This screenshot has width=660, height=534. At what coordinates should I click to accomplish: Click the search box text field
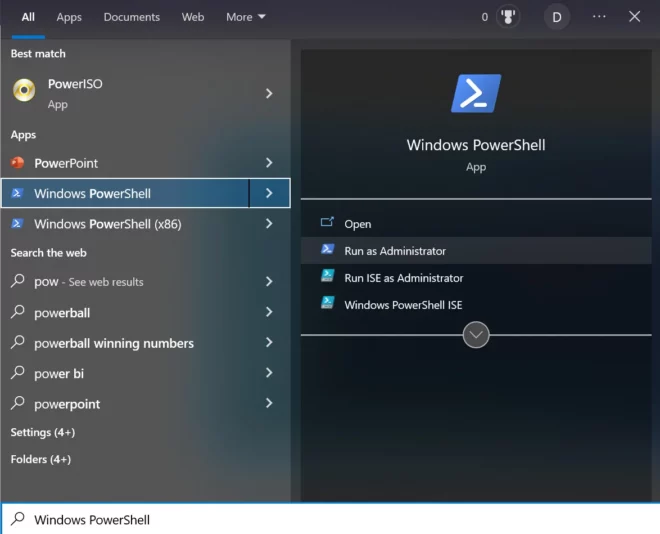tap(330, 519)
